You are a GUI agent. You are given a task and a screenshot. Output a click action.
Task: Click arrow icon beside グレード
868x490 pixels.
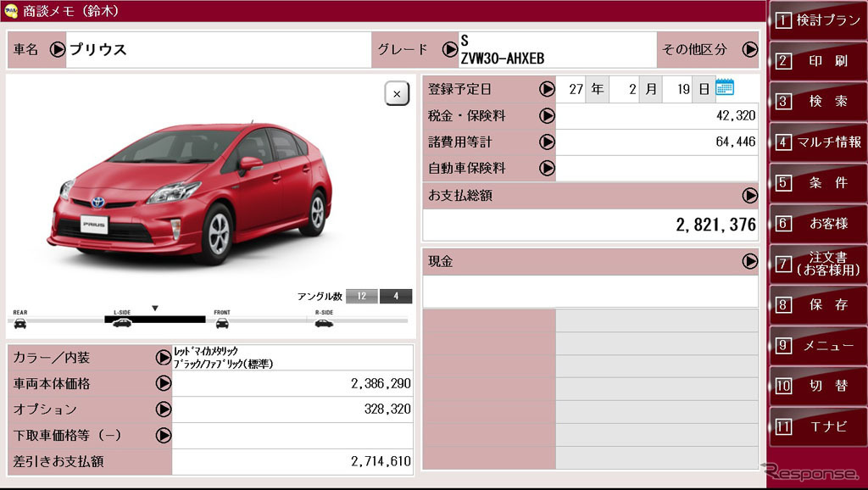click(x=449, y=49)
